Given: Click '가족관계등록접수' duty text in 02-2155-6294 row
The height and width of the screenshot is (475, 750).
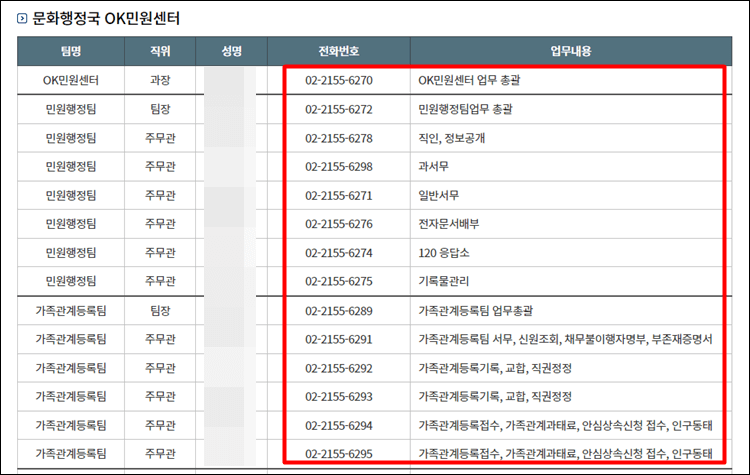Looking at the screenshot, I should (x=565, y=426).
